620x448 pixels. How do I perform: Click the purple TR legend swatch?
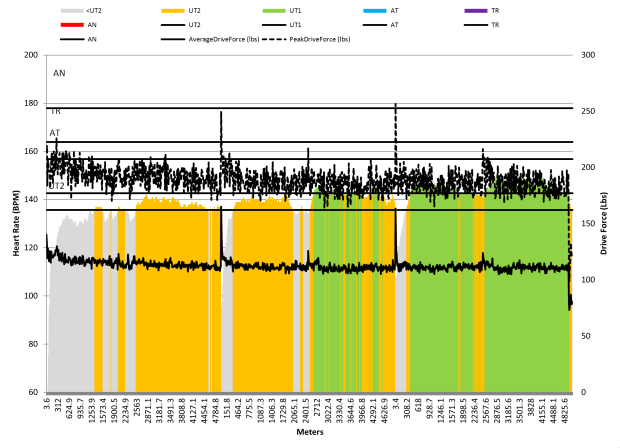coord(478,10)
